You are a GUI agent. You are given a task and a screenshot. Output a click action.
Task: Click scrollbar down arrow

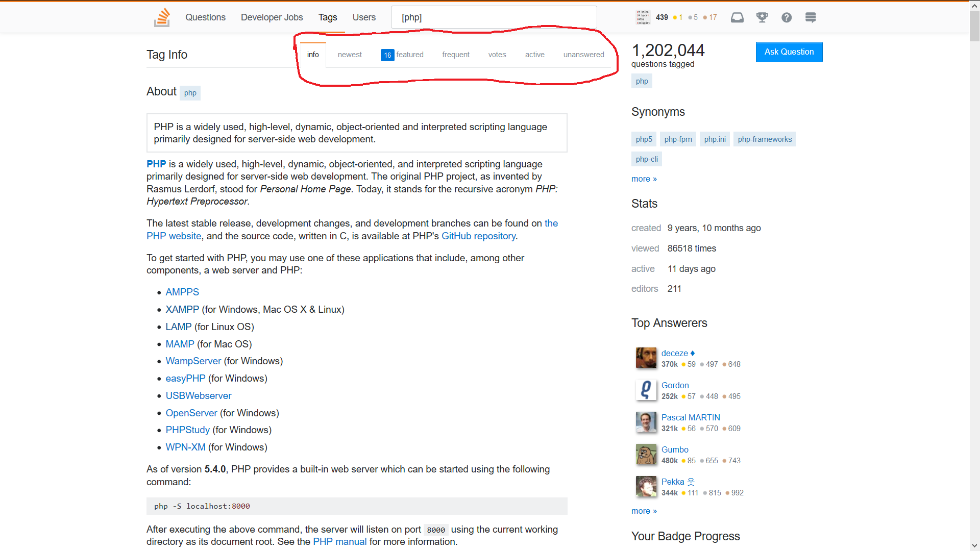tap(975, 545)
